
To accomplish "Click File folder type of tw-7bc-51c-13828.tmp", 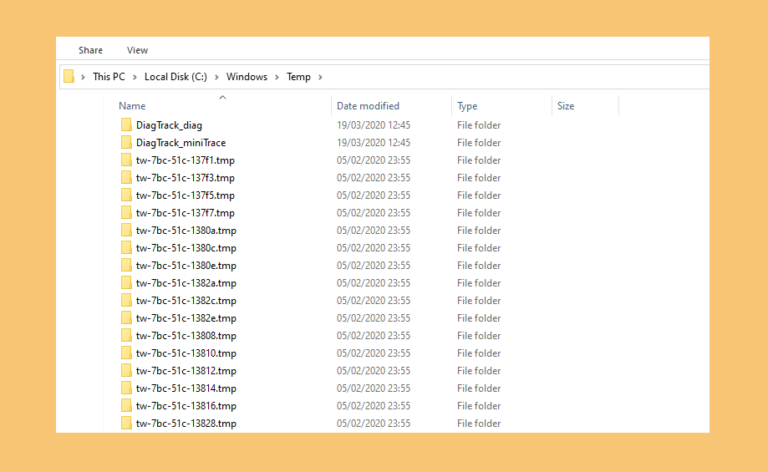I will (479, 424).
